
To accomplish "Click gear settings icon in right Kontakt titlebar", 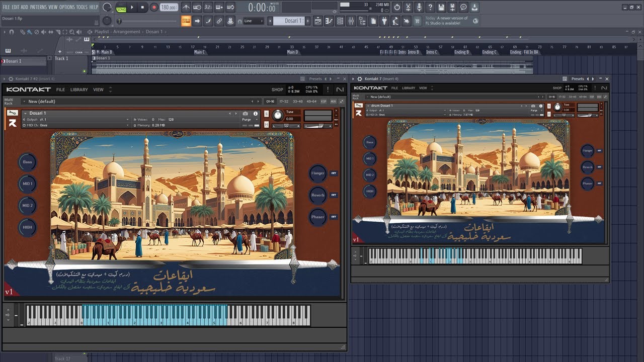I will click(359, 79).
